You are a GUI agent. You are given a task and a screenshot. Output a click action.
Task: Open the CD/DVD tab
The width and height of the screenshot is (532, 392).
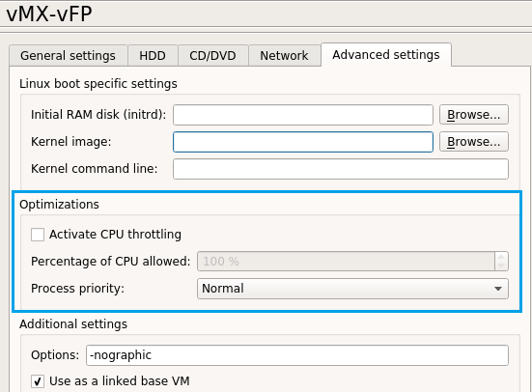(x=213, y=55)
